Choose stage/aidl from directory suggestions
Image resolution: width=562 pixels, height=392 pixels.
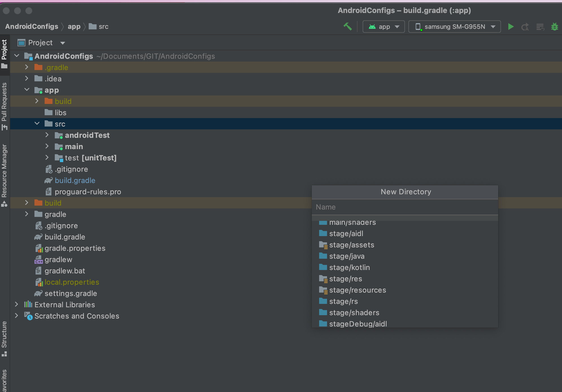coord(405,234)
